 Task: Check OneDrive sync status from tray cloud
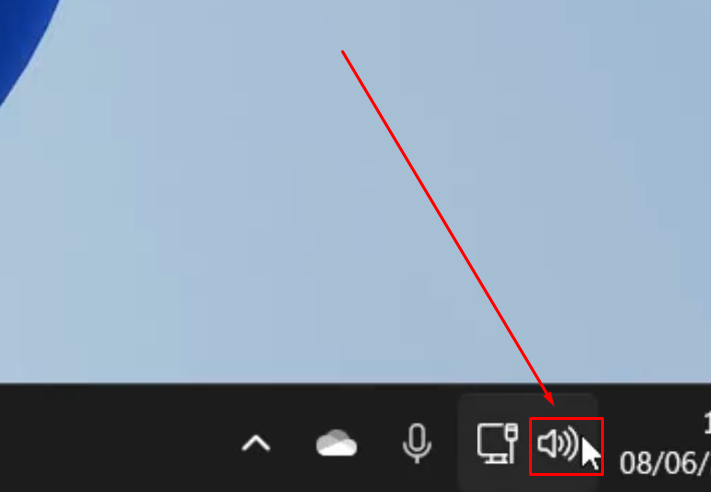click(336, 443)
